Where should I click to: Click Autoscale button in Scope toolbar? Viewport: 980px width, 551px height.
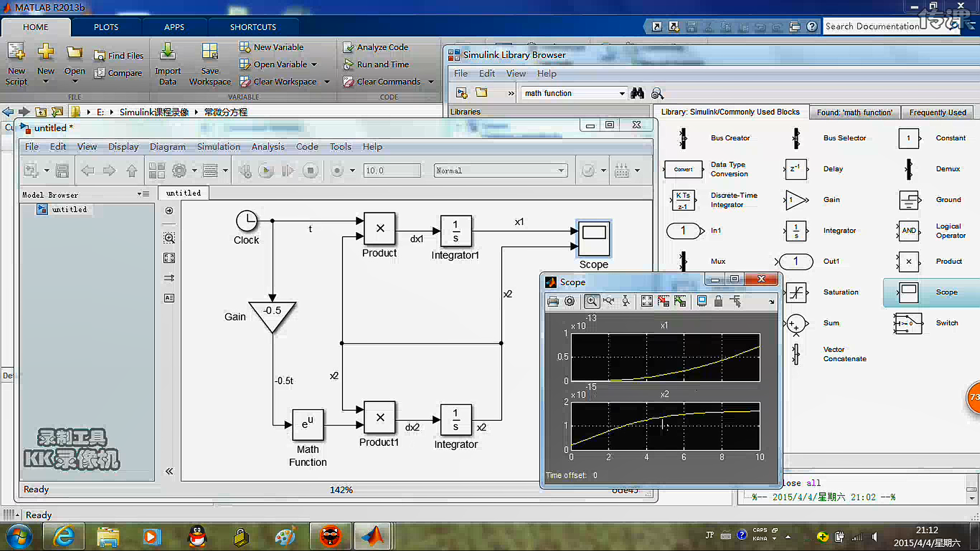(647, 302)
